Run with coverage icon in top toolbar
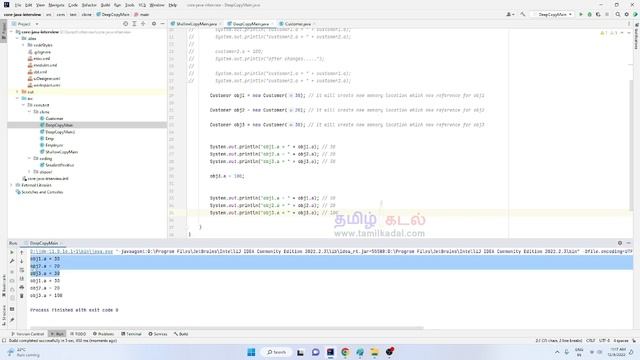Screen dimensions: 640x360 click(598, 14)
